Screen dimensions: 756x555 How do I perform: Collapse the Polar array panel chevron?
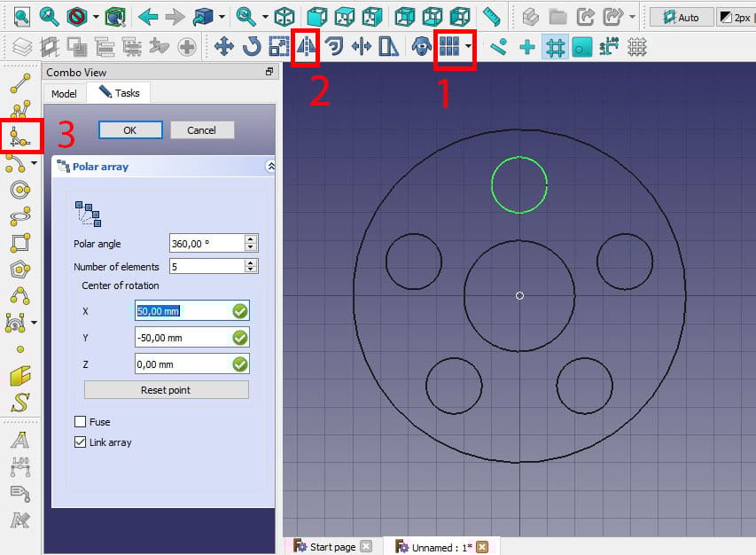pyautogui.click(x=271, y=167)
